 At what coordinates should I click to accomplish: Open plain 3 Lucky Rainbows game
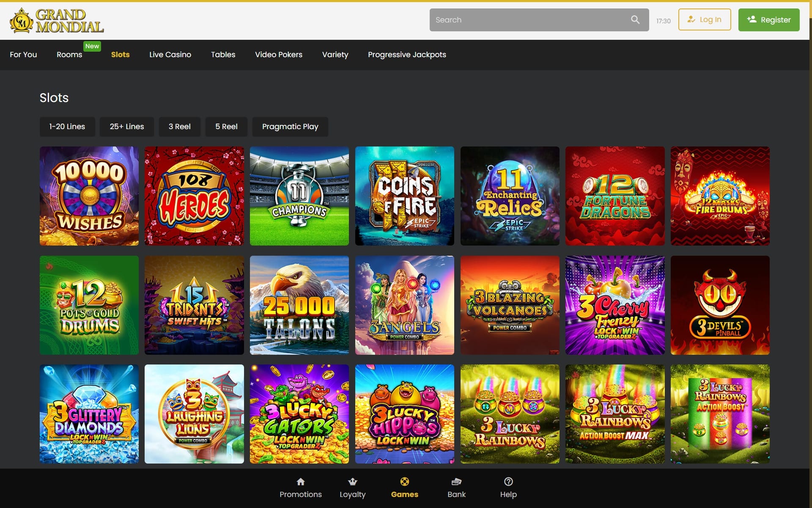click(x=510, y=414)
